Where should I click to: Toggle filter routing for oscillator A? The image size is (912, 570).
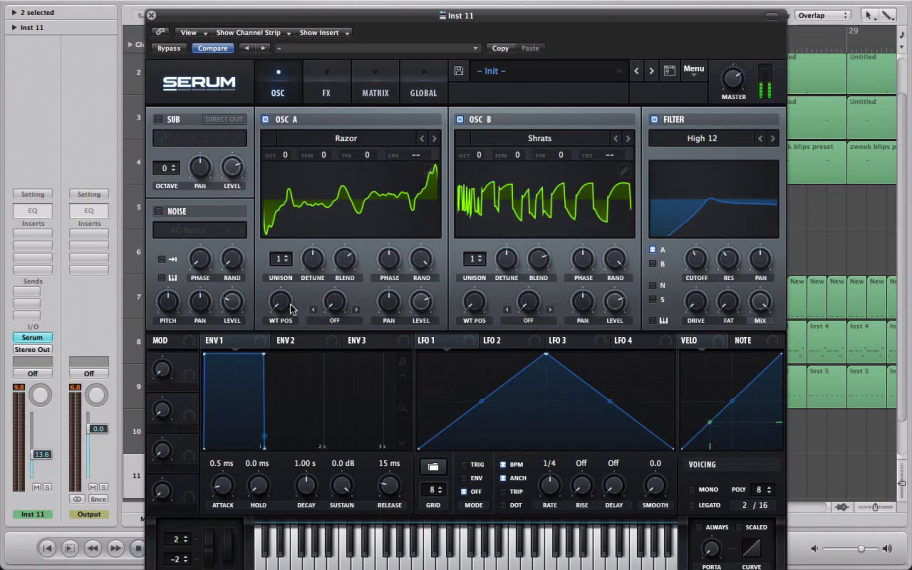(653, 250)
